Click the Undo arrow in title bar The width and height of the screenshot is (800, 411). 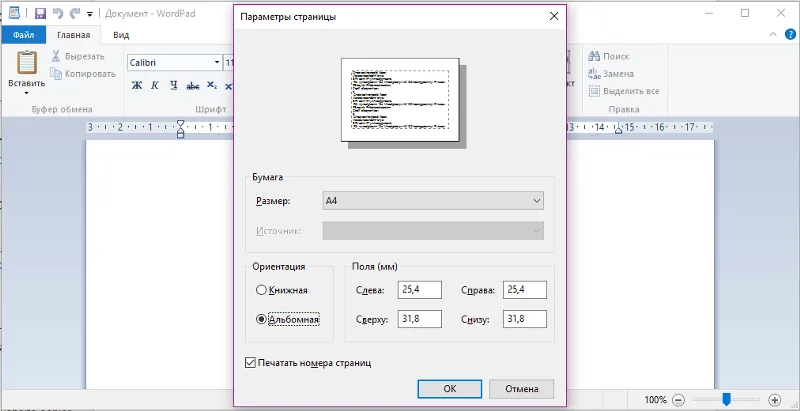(58, 13)
